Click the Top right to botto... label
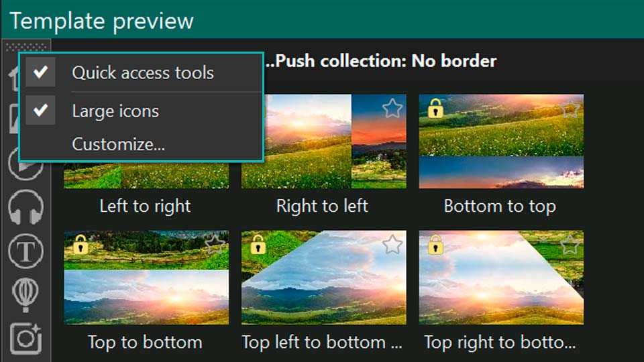 [500, 343]
